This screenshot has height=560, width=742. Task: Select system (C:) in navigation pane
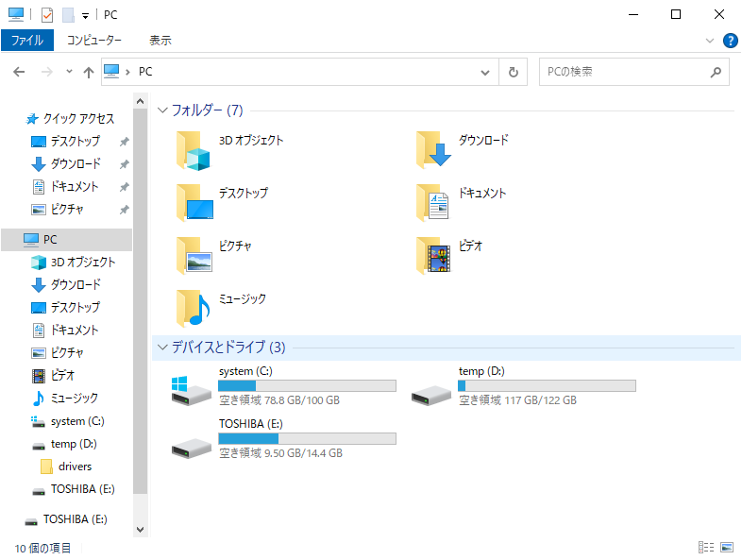(68, 421)
